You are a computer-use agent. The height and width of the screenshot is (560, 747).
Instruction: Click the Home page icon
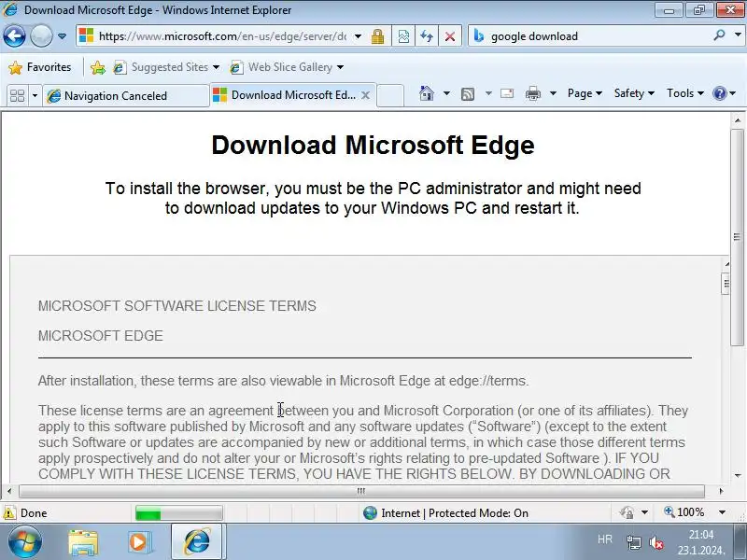(426, 93)
